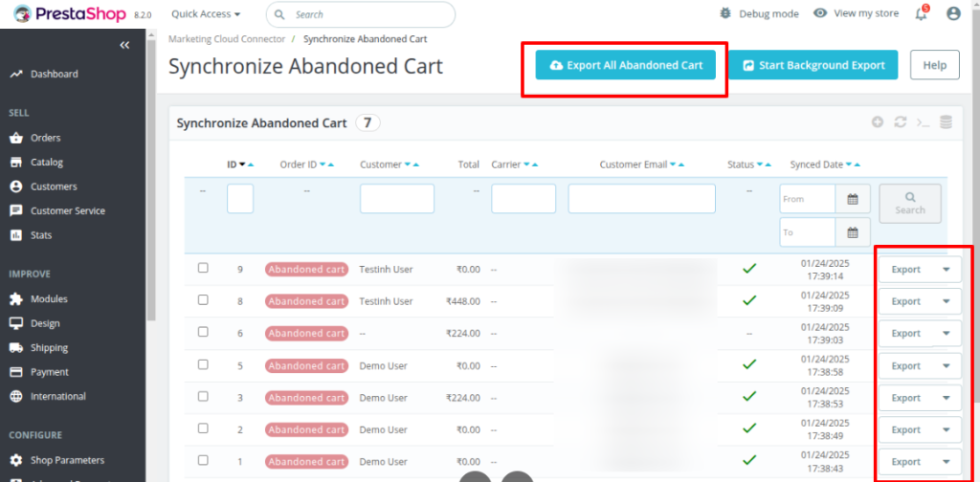Click Export All Abandoned Cart button
This screenshot has height=482, width=980.
pos(625,65)
